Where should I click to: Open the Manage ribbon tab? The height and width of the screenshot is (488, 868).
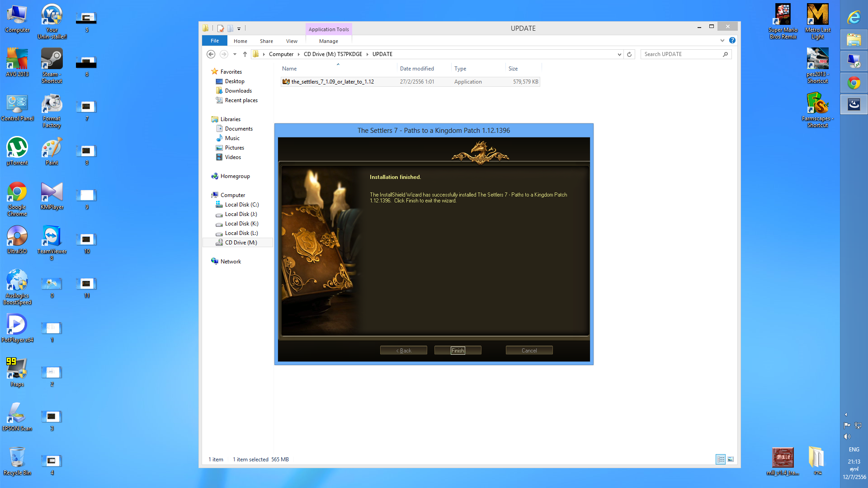(328, 41)
